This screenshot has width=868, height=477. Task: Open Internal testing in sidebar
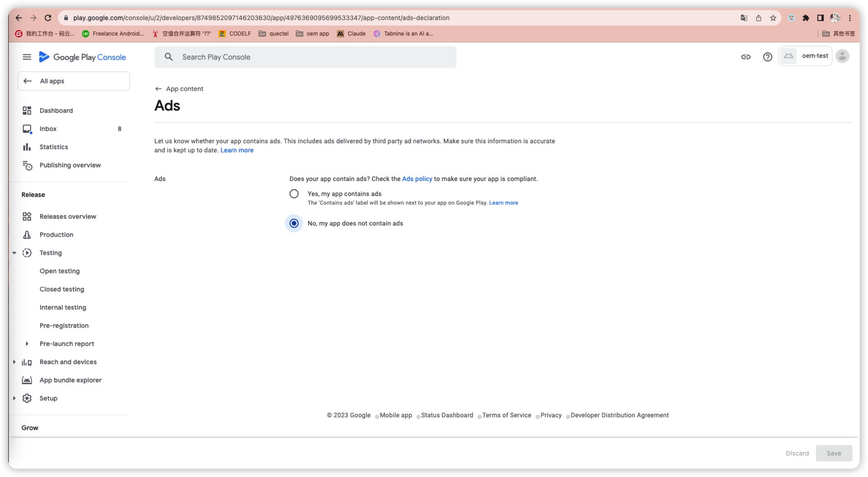coord(63,307)
